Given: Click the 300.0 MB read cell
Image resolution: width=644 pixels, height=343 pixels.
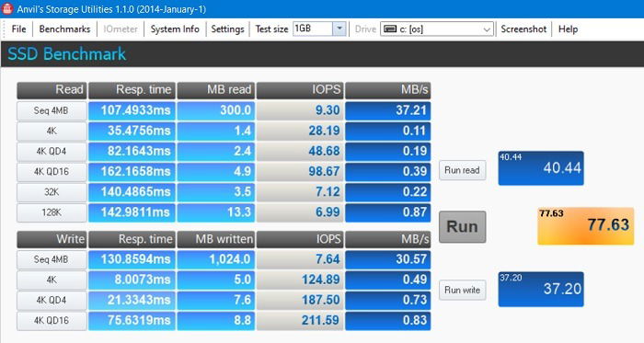Looking at the screenshot, I should [216, 110].
